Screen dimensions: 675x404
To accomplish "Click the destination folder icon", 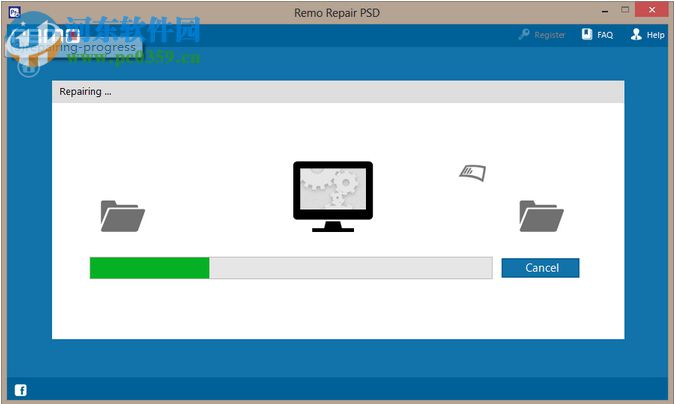I will 542,216.
